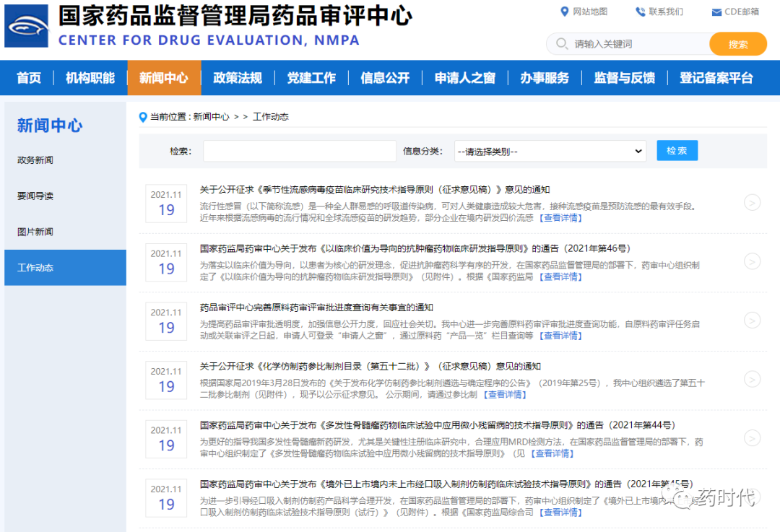
Task: Click 查看详情 for 经口吸入制剂 notice
Action: (560, 513)
